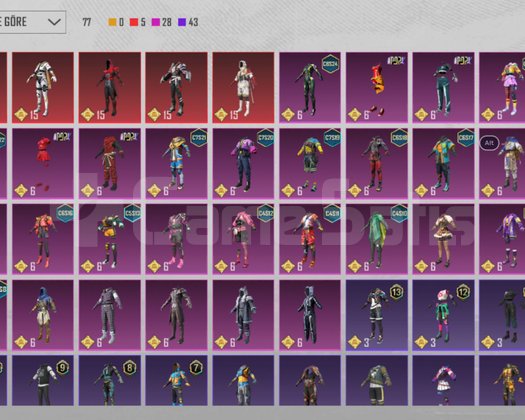This screenshot has height=420, width=525.
Task: Select the pink rarity filter swatch
Action: [x=156, y=22]
